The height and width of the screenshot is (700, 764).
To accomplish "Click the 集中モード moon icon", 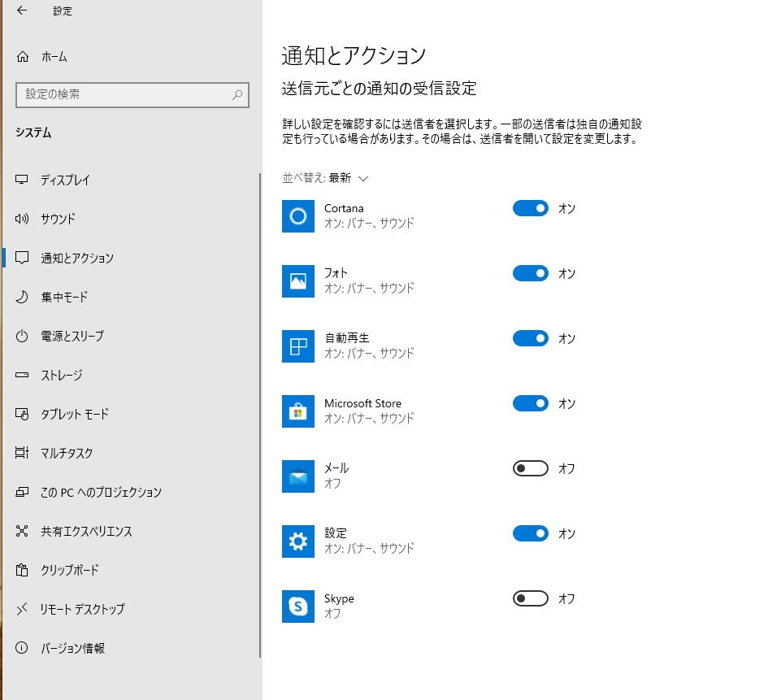I will [21, 297].
